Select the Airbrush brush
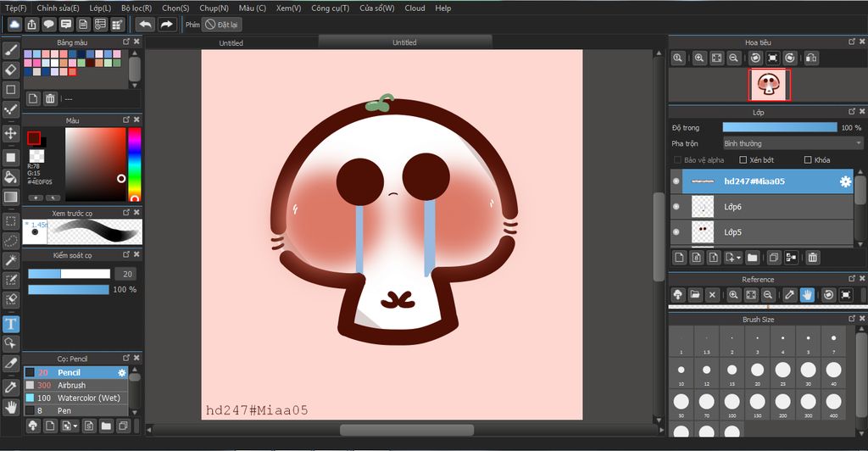868x451 pixels. (x=75, y=385)
